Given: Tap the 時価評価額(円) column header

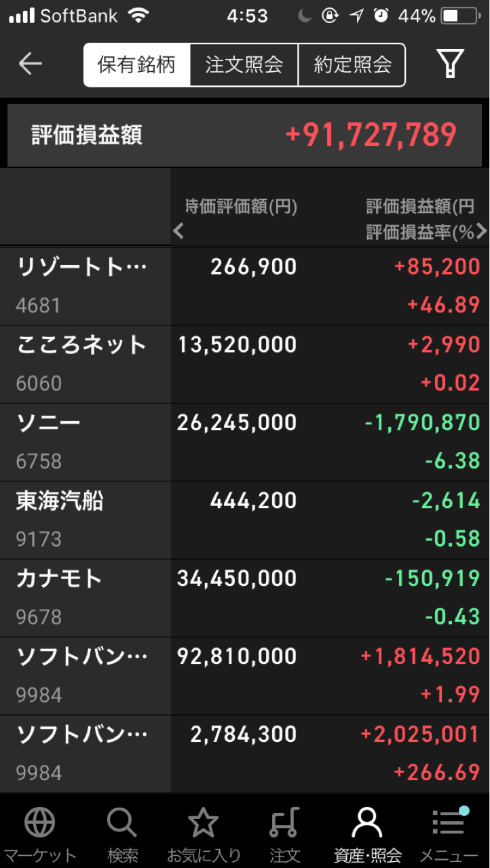Looking at the screenshot, I should point(241,206).
